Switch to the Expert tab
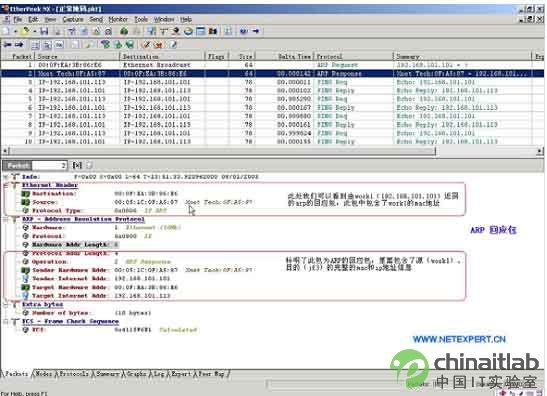 pos(181,374)
